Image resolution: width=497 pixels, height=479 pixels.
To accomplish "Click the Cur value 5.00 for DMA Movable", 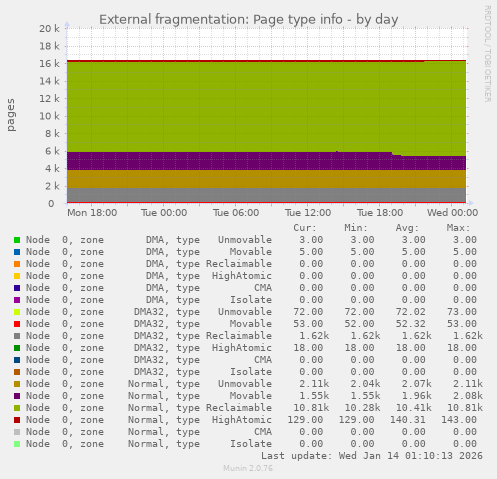I will coord(311,252).
